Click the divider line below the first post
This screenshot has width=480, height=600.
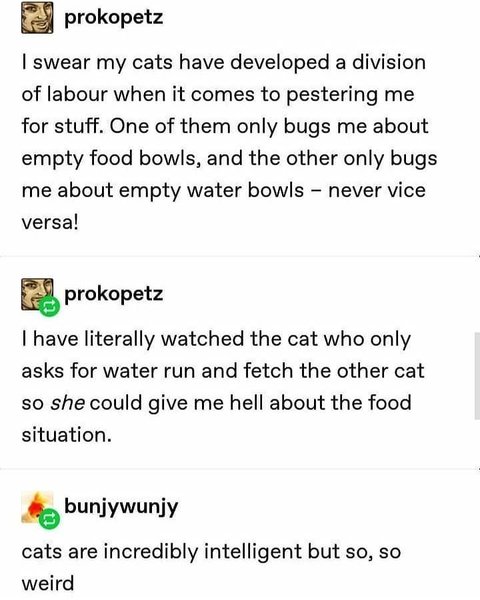pos(240,256)
